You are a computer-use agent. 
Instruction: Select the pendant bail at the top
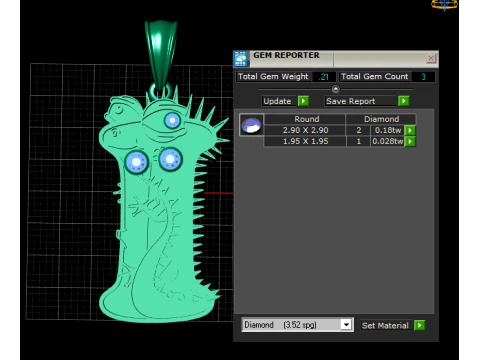point(161,55)
